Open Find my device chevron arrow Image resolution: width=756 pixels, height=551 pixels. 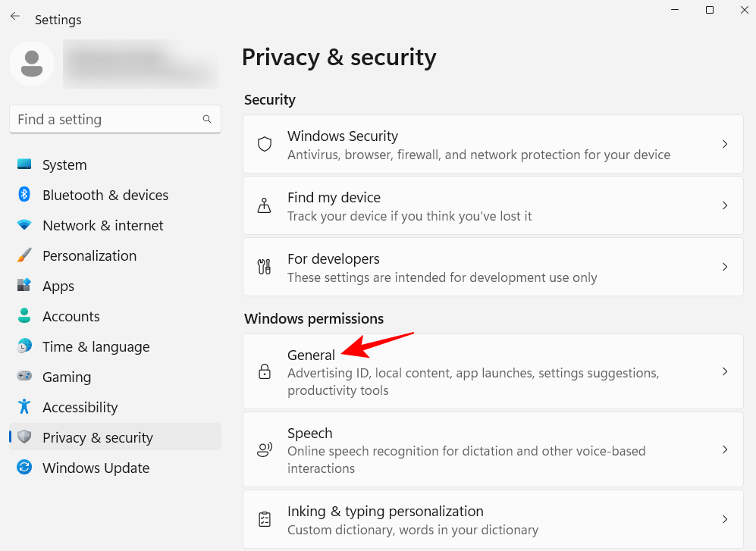(x=725, y=205)
